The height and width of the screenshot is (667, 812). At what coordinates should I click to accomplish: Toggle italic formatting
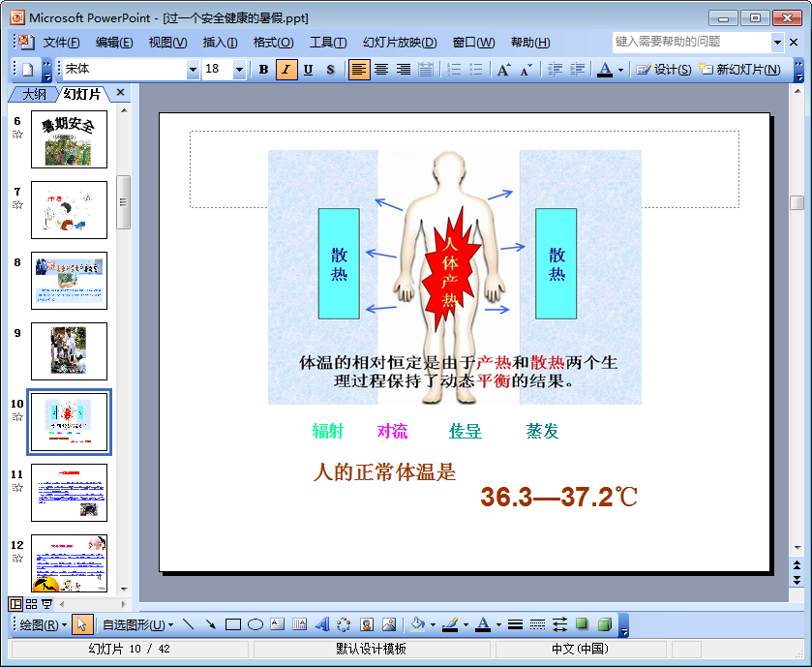pyautogui.click(x=286, y=70)
